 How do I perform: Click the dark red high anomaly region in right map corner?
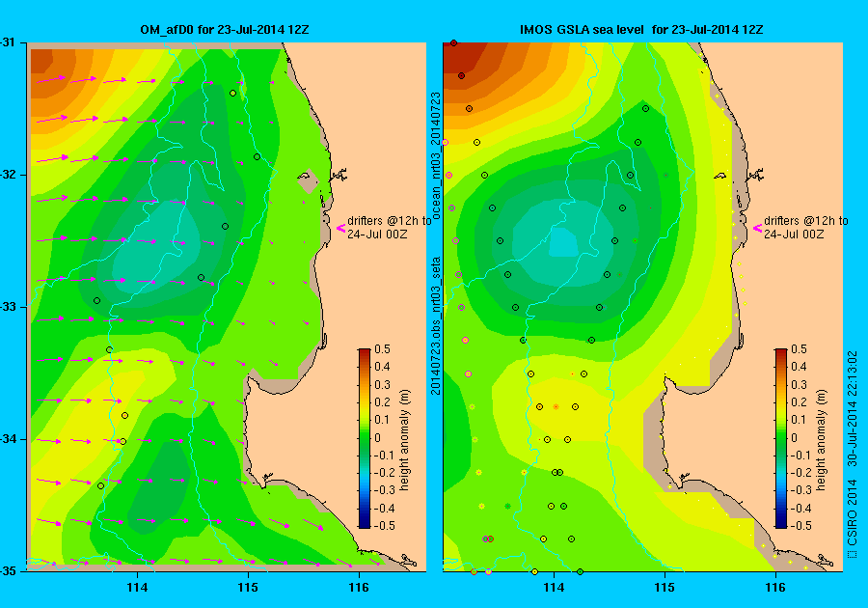pos(462,55)
